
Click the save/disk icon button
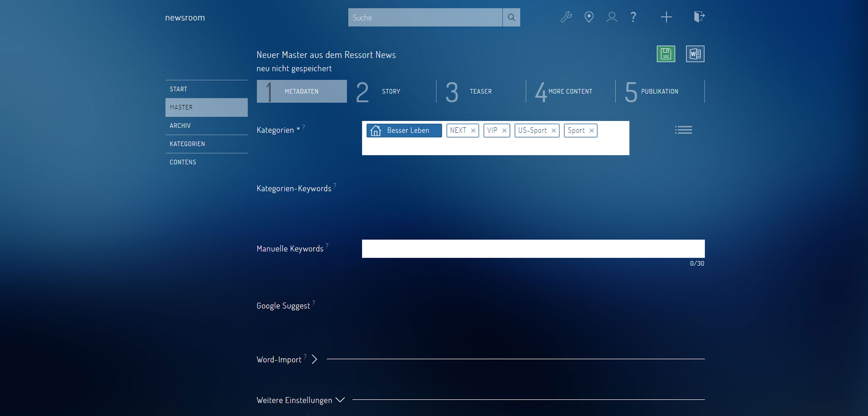(x=667, y=53)
